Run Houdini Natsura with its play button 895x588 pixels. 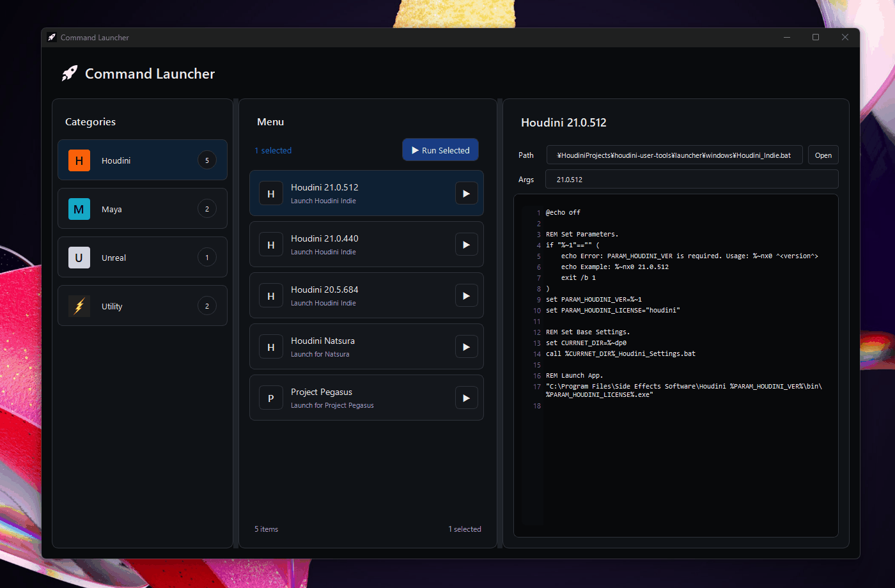tap(467, 347)
